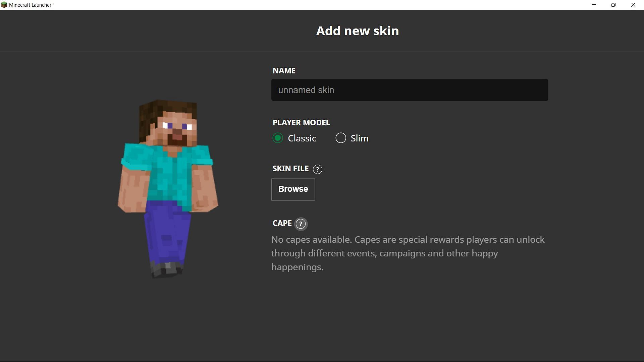This screenshot has height=362, width=644.
Task: Click the restore down window button
Action: [x=613, y=4]
